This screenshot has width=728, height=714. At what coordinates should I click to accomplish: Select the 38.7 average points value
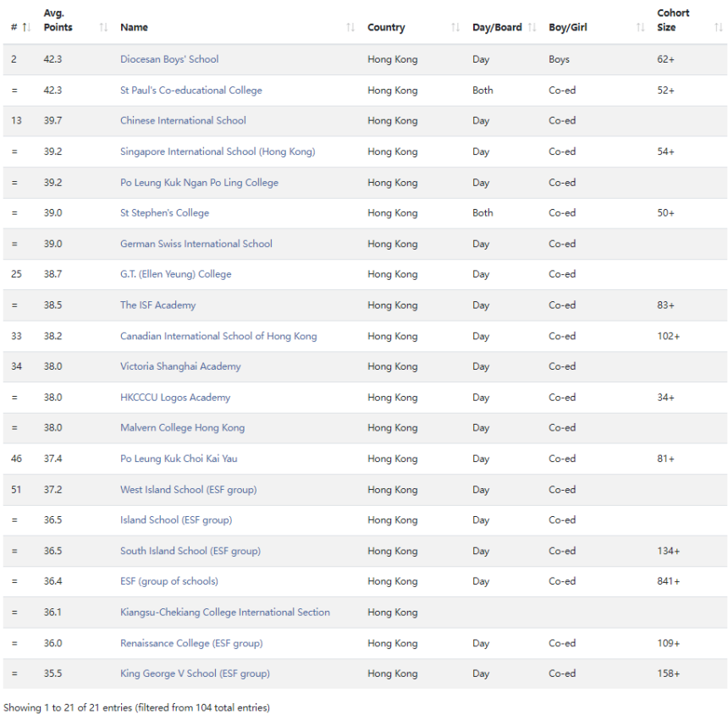tap(53, 274)
